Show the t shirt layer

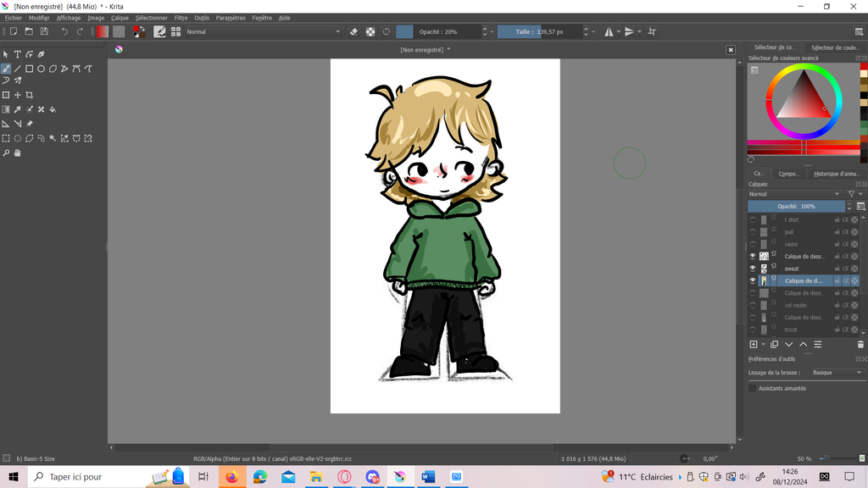click(753, 219)
